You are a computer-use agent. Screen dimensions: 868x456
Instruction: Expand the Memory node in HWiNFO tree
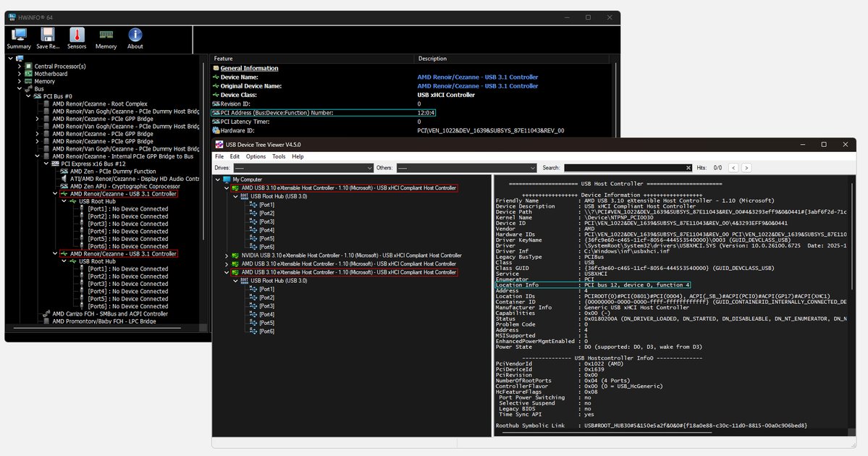pos(20,81)
